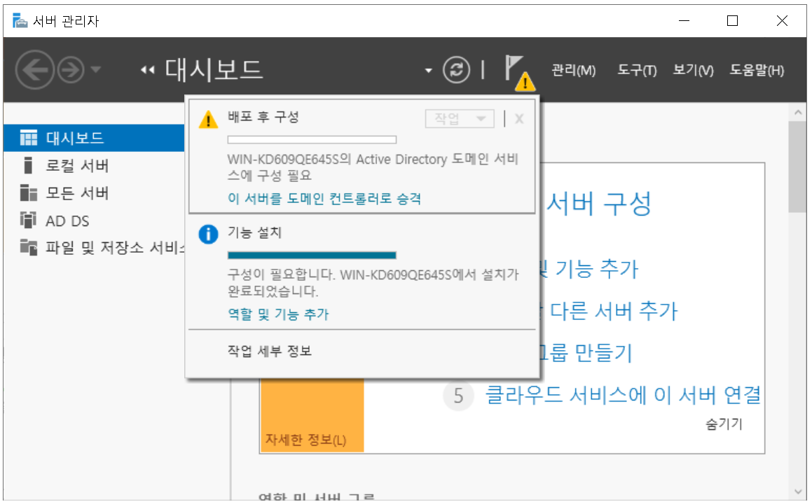Open the 도움말(H) menu

pyautogui.click(x=757, y=70)
